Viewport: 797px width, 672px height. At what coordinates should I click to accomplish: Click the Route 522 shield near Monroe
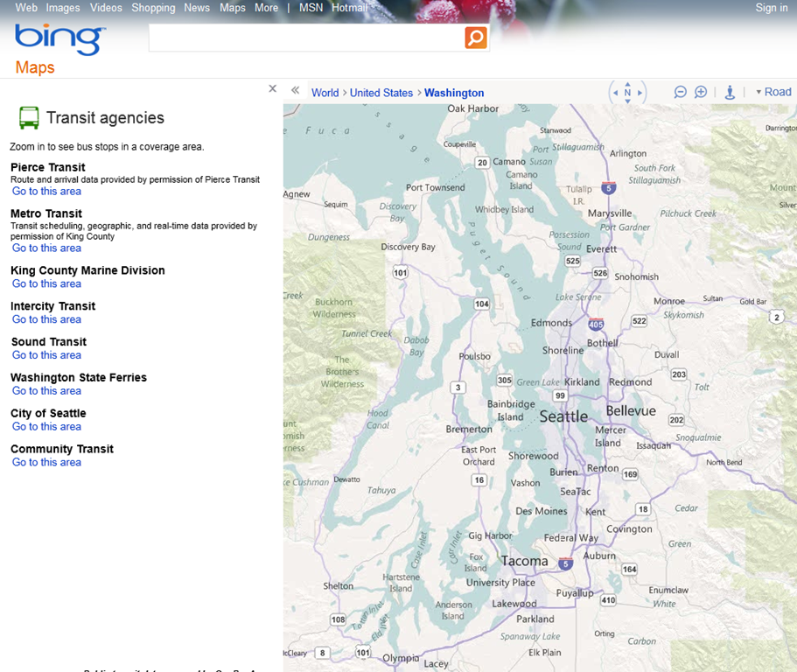pyautogui.click(x=640, y=321)
